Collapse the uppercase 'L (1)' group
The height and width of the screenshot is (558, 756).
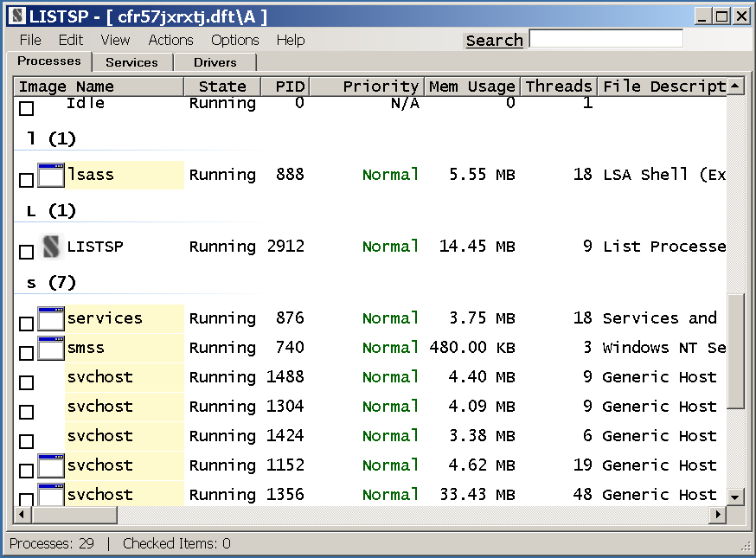point(51,211)
